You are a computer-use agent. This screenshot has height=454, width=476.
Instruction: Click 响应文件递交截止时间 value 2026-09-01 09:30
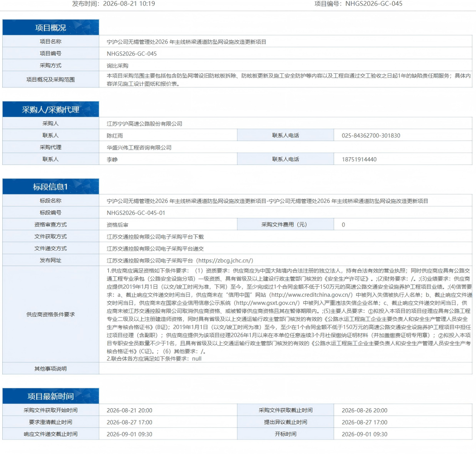tap(129, 434)
